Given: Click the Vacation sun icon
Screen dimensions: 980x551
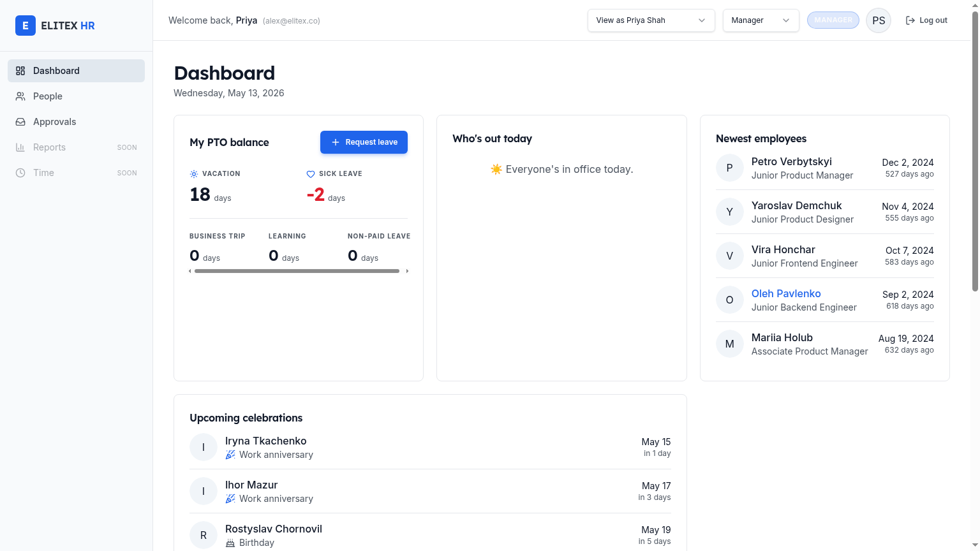Looking at the screenshot, I should [x=194, y=173].
